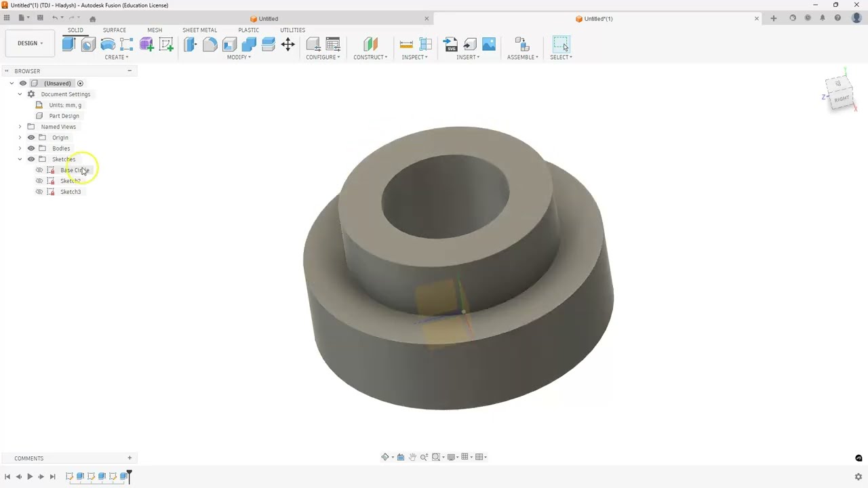The width and height of the screenshot is (868, 488).
Task: Open the Configure dropdown menu
Action: pyautogui.click(x=323, y=57)
